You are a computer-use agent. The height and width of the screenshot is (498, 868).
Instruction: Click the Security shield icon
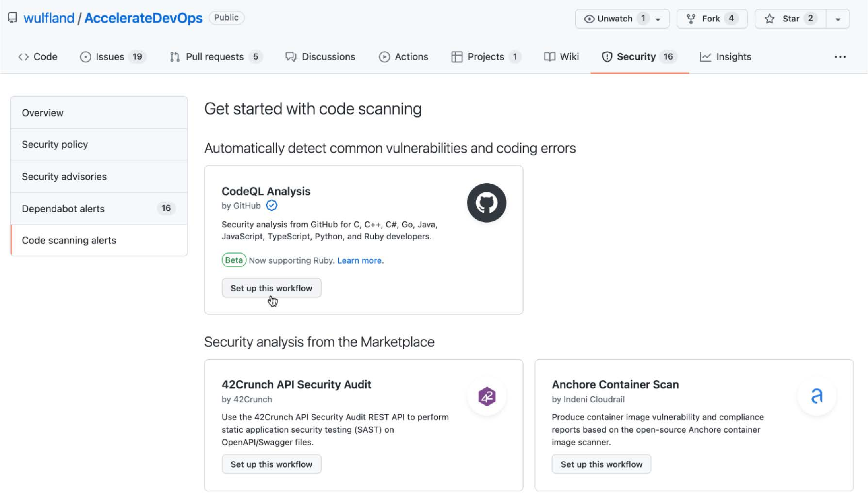[x=607, y=57]
